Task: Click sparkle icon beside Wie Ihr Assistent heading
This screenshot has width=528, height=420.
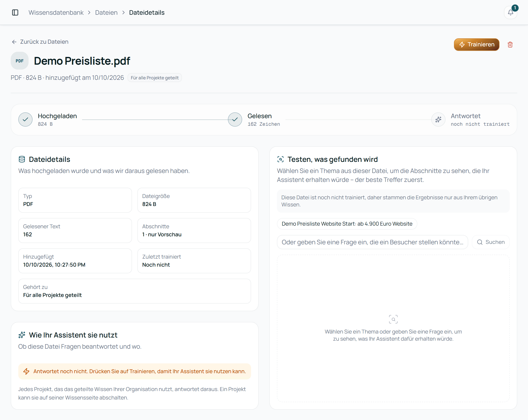Action: click(x=22, y=335)
